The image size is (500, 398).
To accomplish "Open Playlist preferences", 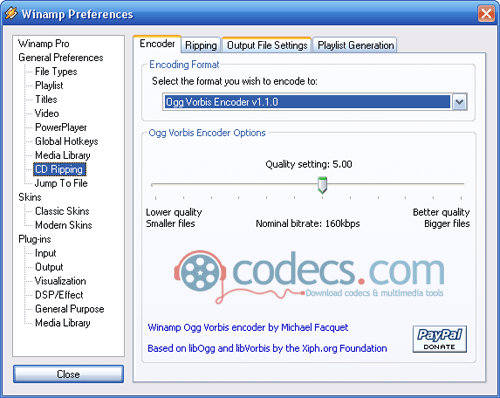I will 49,85.
